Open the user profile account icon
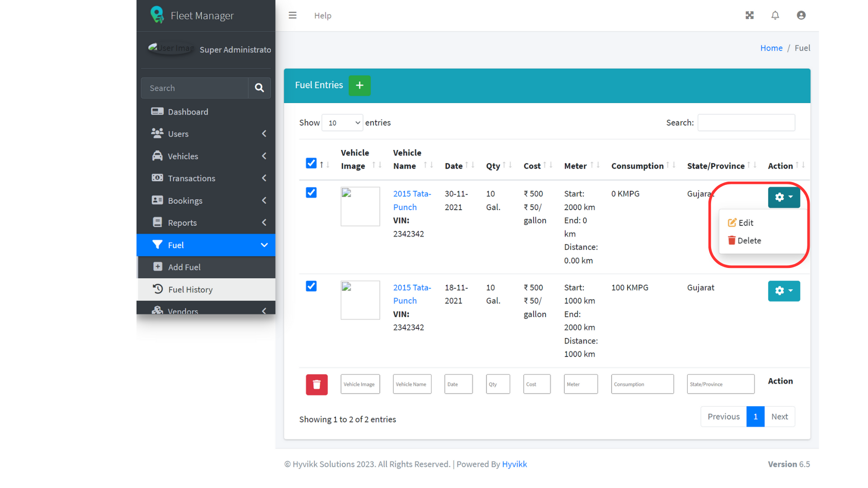This screenshot has width=868, height=488. (801, 15)
